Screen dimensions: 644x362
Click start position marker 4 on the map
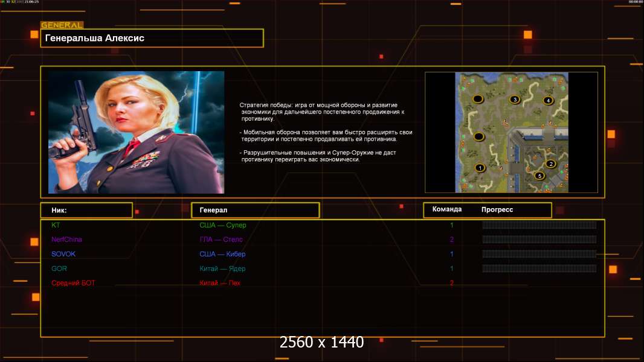coord(548,100)
